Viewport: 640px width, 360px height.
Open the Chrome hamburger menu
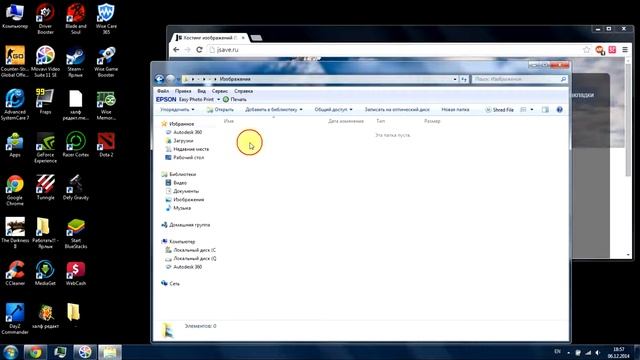[625, 49]
